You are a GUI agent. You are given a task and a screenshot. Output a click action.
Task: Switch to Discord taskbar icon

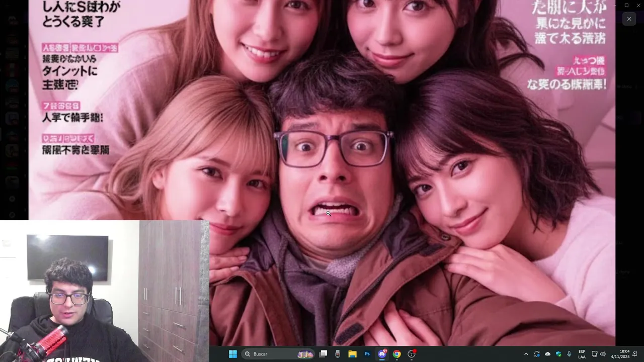click(x=382, y=354)
